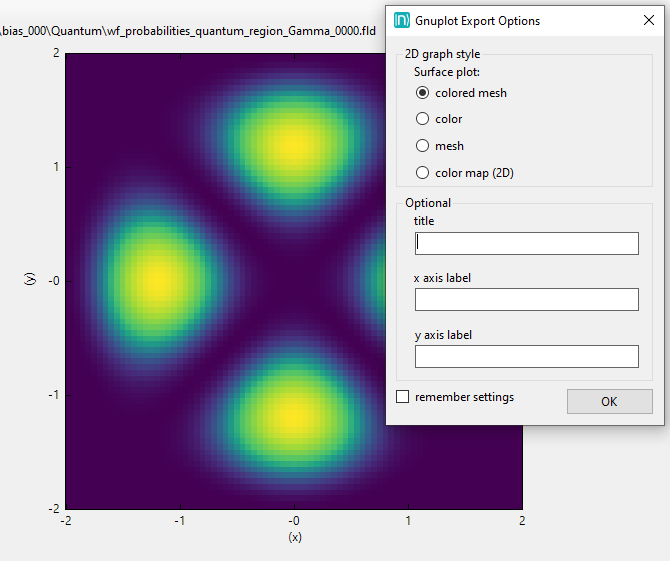Click into the y axis label field
Viewport: 670px width, 561px height.
click(526, 356)
